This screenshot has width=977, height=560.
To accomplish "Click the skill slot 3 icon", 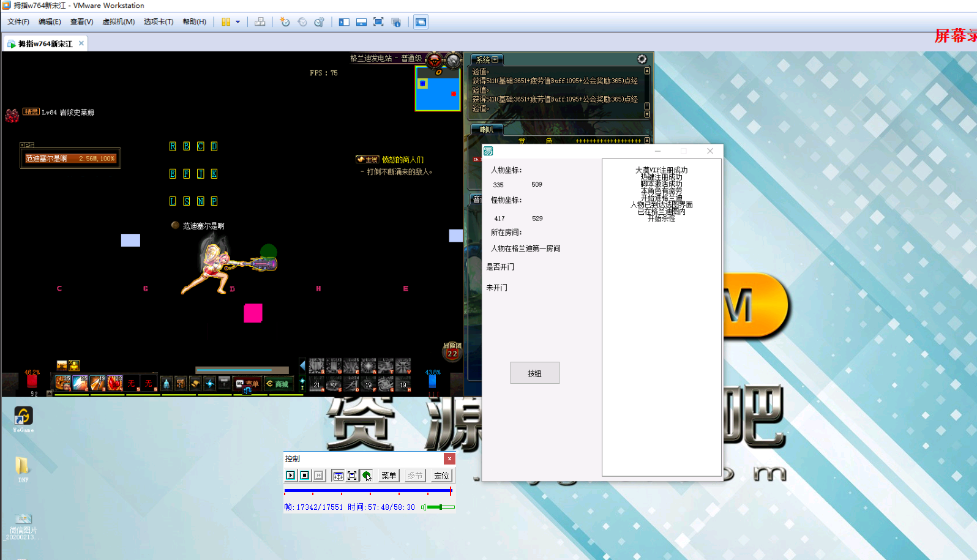I will click(x=97, y=383).
